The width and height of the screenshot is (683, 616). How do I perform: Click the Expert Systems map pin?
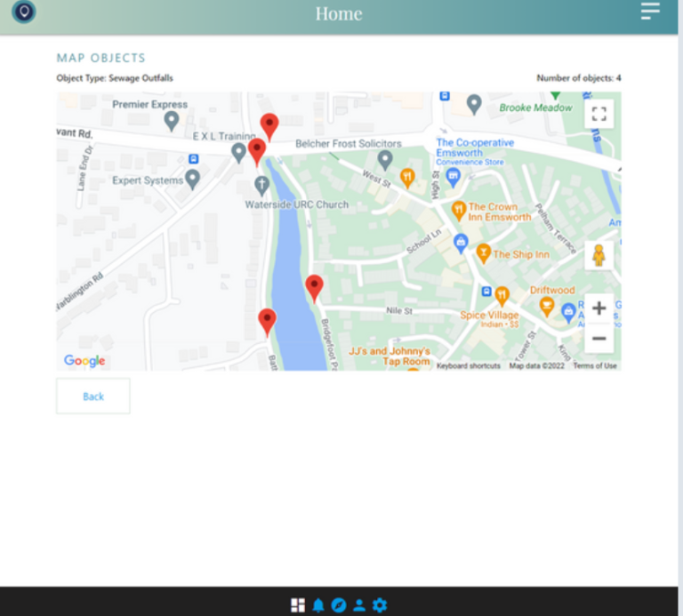pos(192,180)
